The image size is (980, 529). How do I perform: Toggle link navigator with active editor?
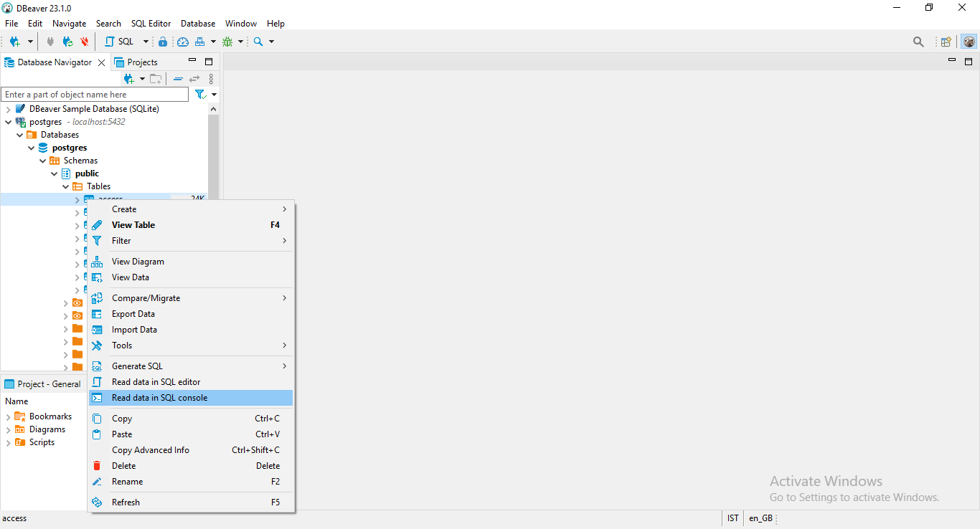tap(194, 78)
